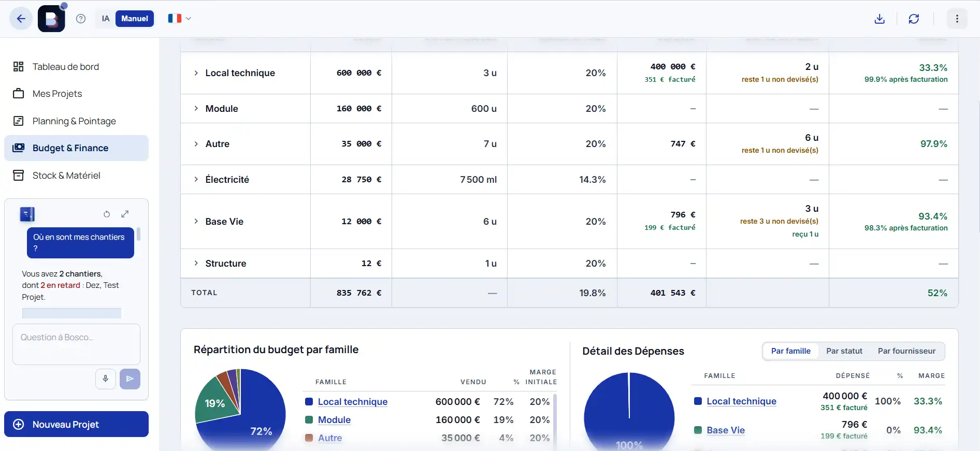
Task: Open the three-dot more options menu
Action: click(957, 19)
